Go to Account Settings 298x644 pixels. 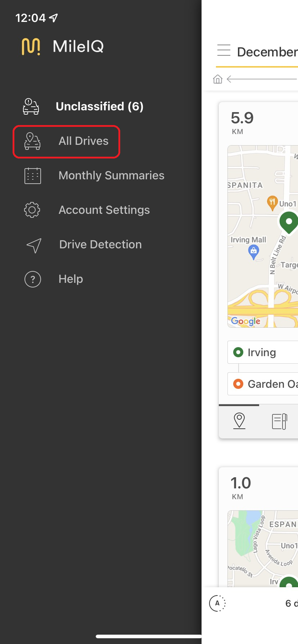tap(104, 210)
